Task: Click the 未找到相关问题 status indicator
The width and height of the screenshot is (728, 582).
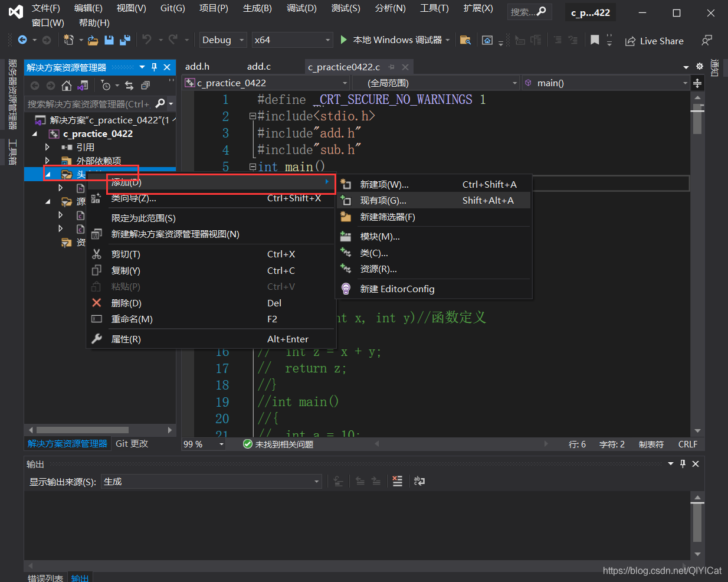Action: pyautogui.click(x=278, y=444)
